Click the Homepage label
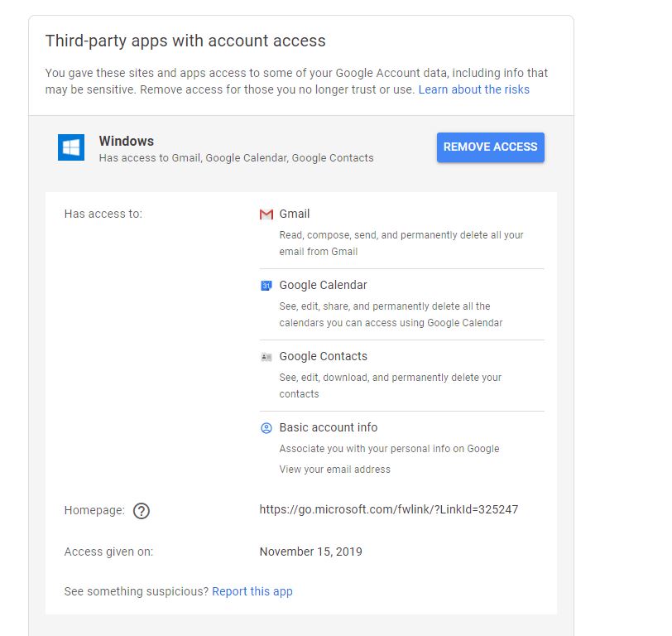 click(x=94, y=510)
